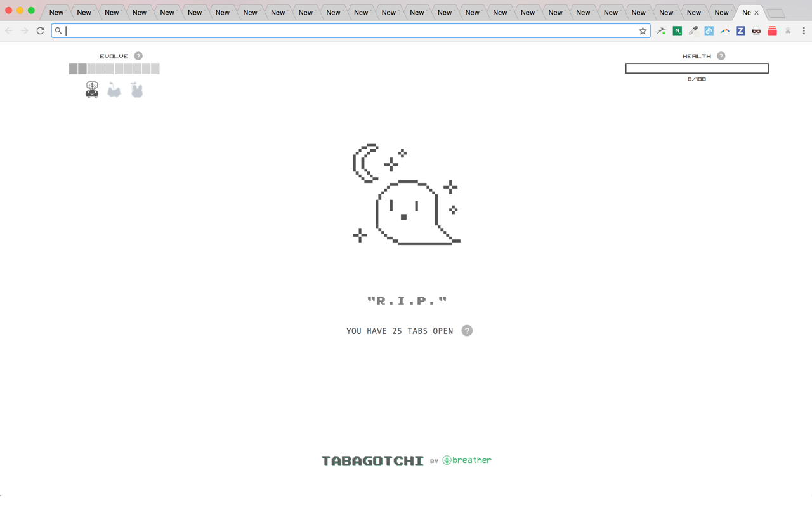The height and width of the screenshot is (508, 812).
Task: Select the first evolved tree-head creature
Action: pos(92,90)
